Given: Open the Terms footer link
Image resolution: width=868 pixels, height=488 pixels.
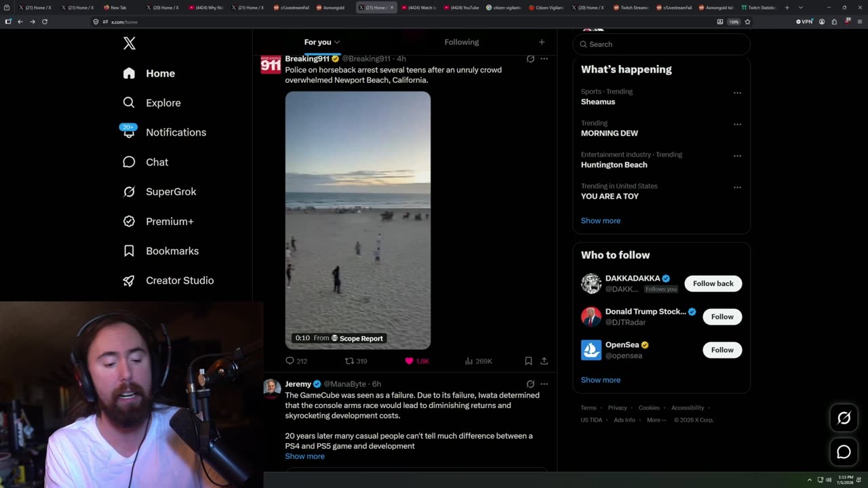Looking at the screenshot, I should click(588, 408).
